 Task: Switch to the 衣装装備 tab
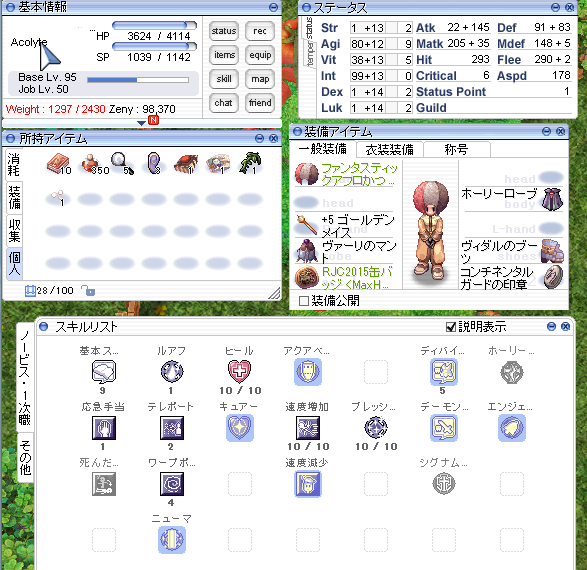coord(389,149)
